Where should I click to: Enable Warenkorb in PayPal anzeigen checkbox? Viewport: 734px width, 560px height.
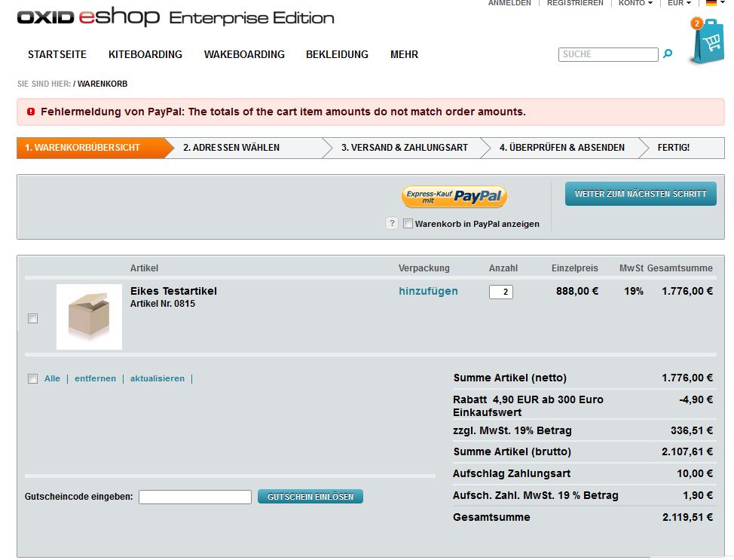[408, 224]
